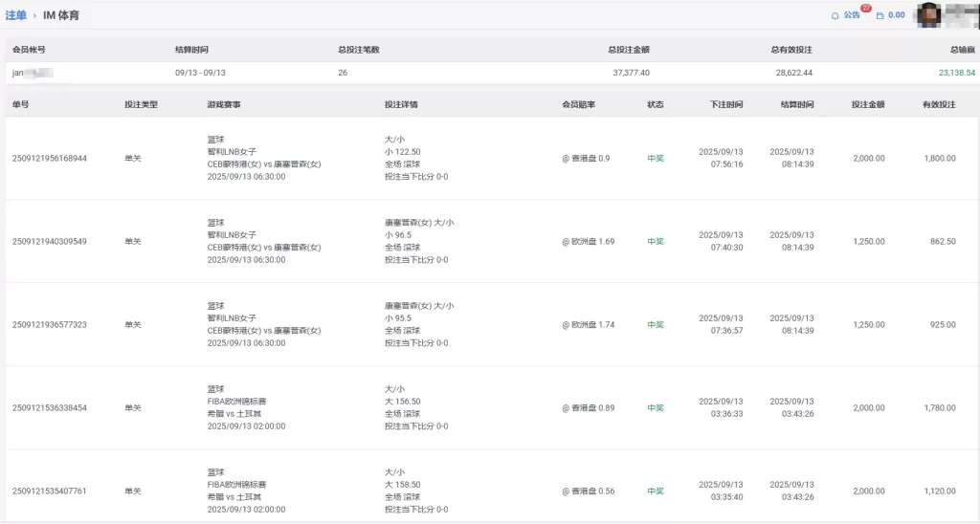
Task: Click the notification bell icon
Action: point(835,15)
